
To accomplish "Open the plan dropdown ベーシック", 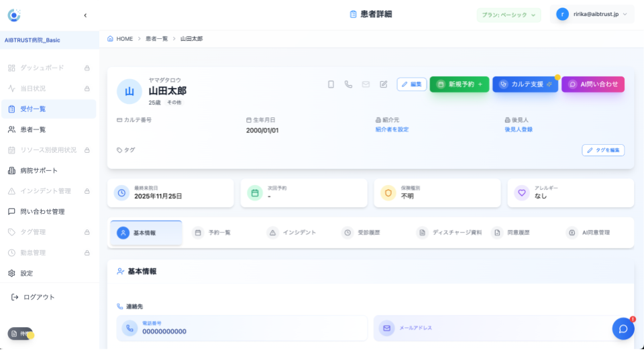I will point(508,15).
